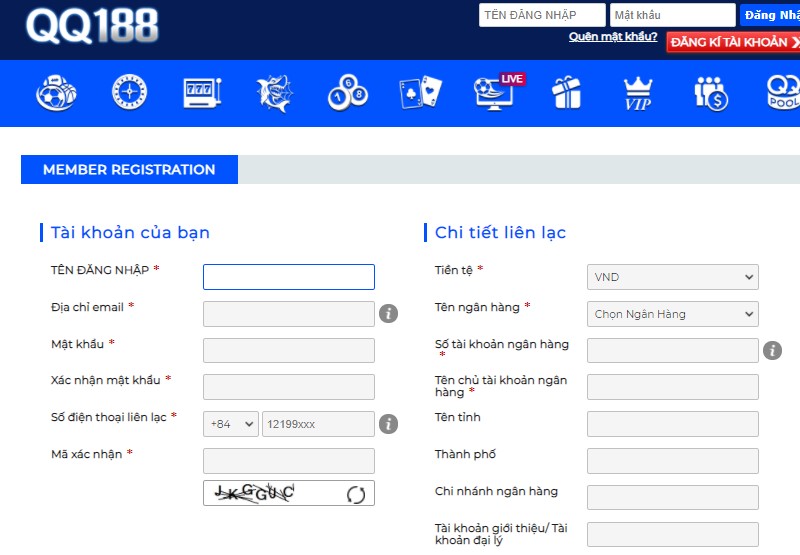Focus the Tên tỉnh field
The width and height of the screenshot is (800, 555).
(672, 424)
